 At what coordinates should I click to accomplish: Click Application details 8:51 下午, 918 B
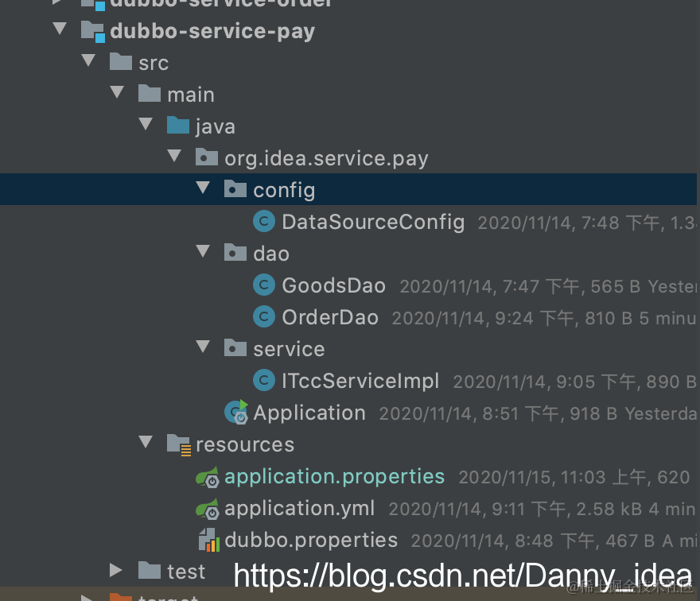[x=550, y=413]
